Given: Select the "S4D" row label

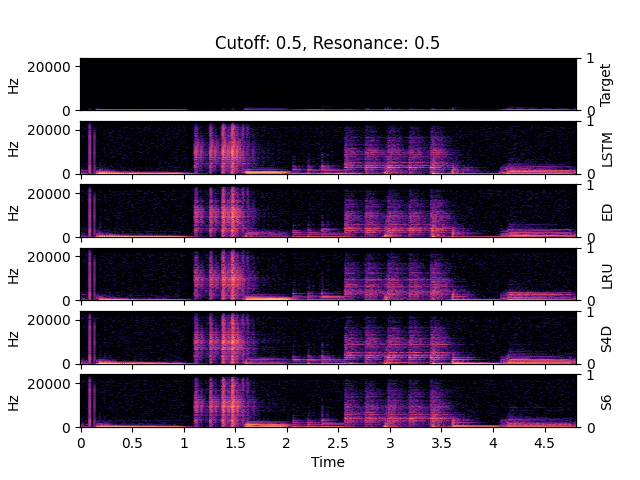Looking at the screenshot, I should [x=606, y=337].
